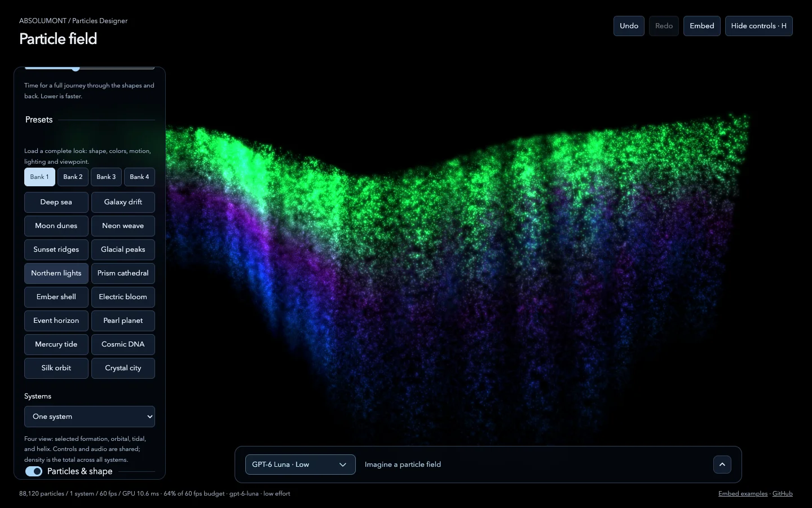Load the Pearl planet preset
Screen dimensions: 812x508
(x=123, y=321)
